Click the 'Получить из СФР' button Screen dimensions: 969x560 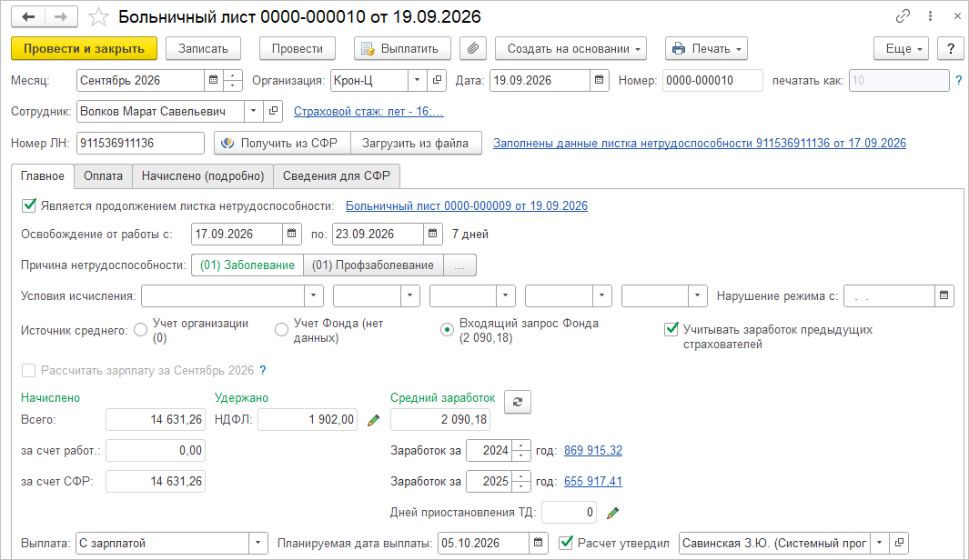pyautogui.click(x=282, y=144)
